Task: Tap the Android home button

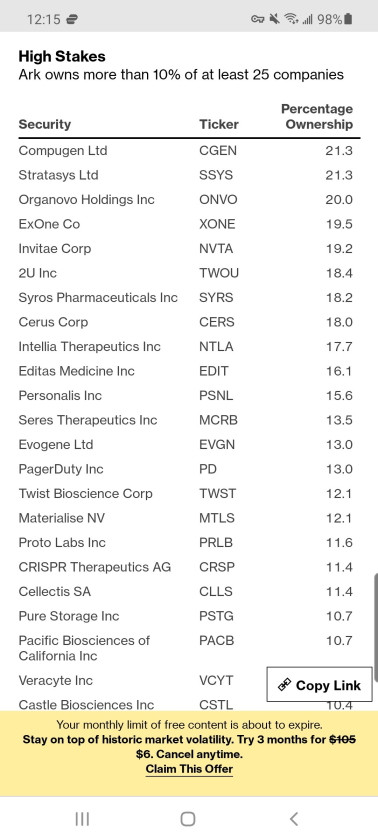Action: 188,819
